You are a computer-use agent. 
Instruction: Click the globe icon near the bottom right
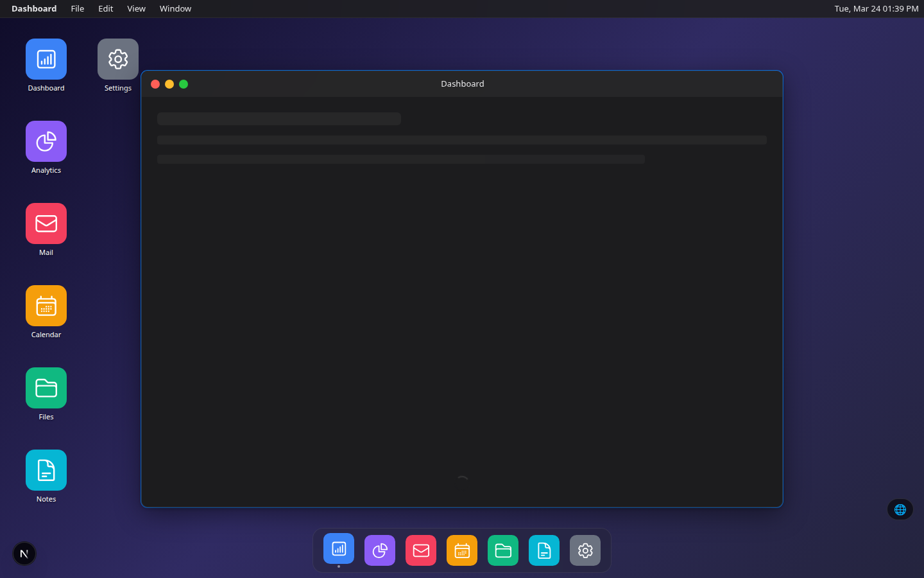pos(900,509)
